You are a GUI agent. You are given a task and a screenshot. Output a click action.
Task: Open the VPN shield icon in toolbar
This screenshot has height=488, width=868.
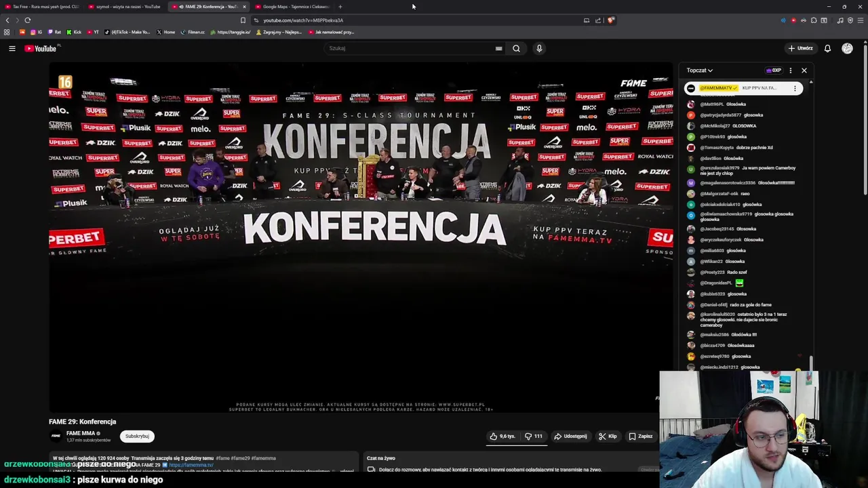click(x=850, y=20)
